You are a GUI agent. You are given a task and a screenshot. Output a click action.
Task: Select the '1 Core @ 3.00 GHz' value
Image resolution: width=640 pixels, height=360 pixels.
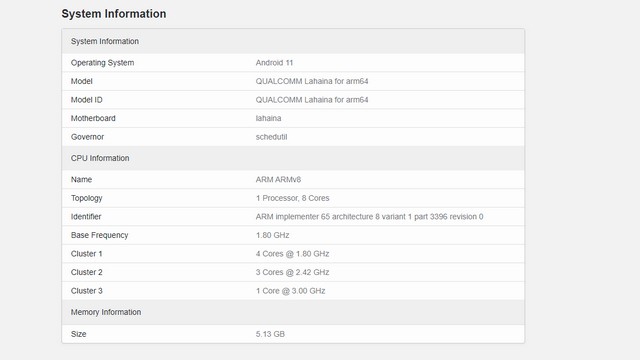click(290, 291)
